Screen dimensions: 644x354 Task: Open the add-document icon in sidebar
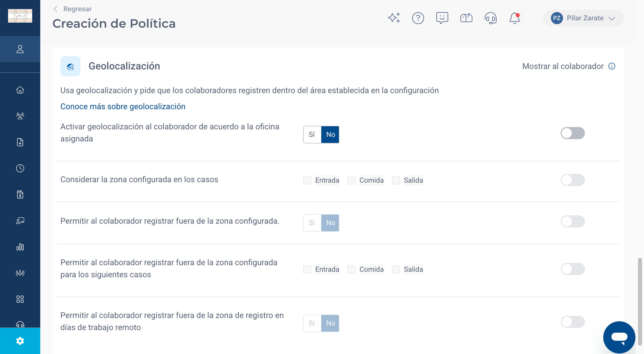tap(20, 142)
